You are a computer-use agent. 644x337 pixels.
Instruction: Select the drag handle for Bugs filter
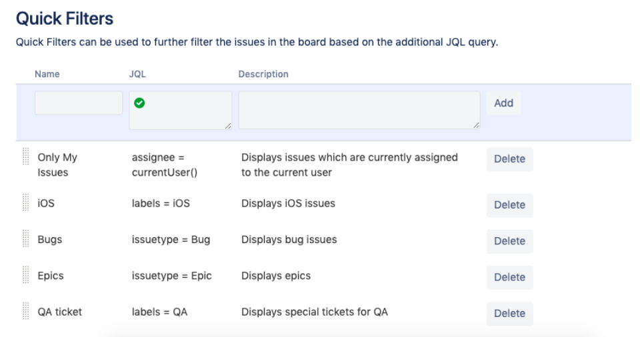pyautogui.click(x=26, y=239)
